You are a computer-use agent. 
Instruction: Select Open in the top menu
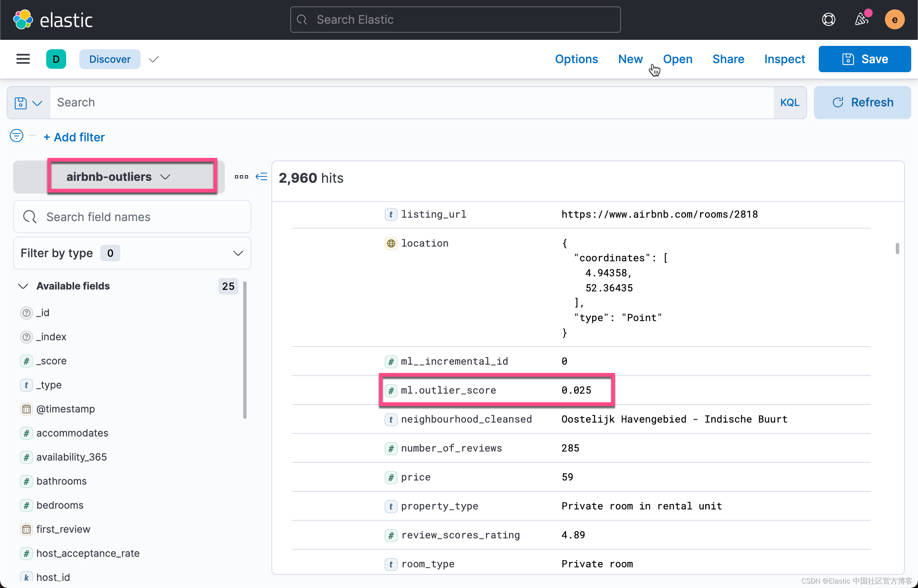pos(677,59)
